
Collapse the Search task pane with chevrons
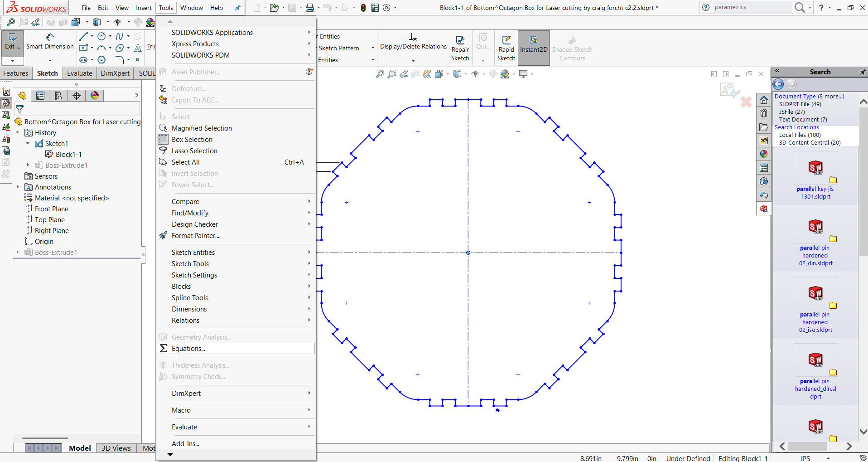(777, 71)
